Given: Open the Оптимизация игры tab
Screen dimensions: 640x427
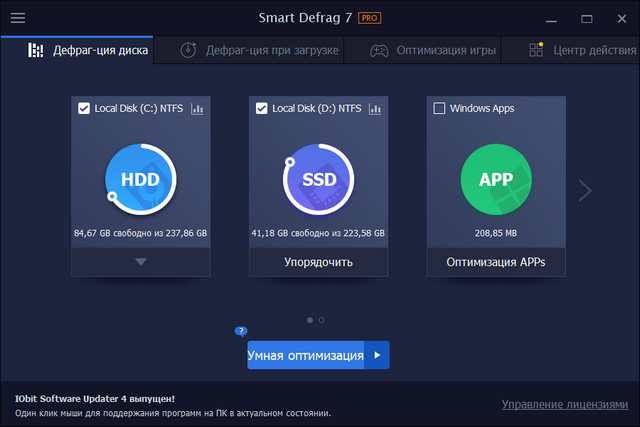Looking at the screenshot, I should [434, 50].
